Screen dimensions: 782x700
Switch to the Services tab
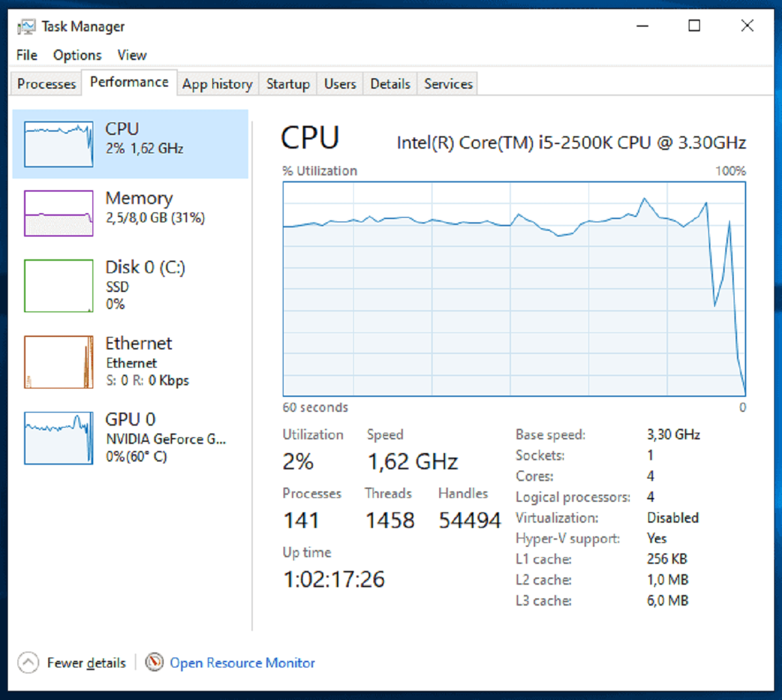click(447, 83)
